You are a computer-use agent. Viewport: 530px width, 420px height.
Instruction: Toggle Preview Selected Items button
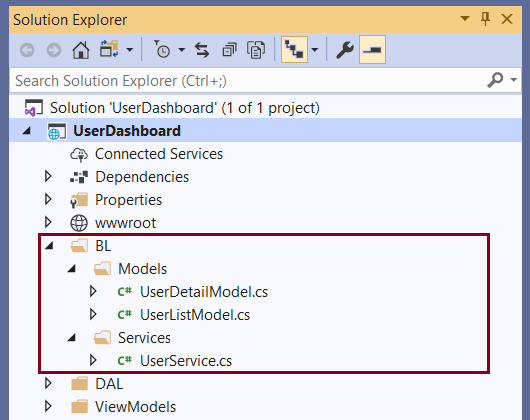pos(372,49)
